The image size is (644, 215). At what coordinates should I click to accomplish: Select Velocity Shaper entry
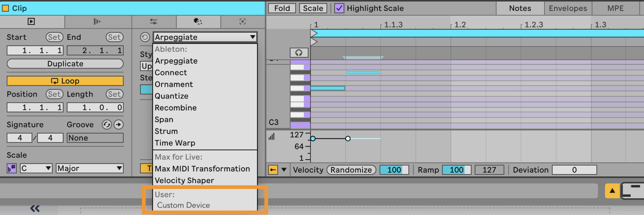(x=205, y=180)
